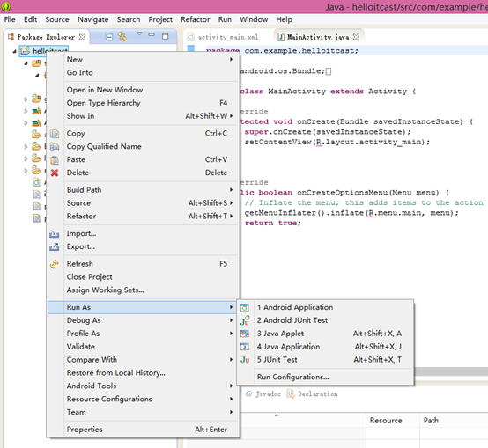This screenshot has height=448, width=488.
Task: Select Close Project
Action: [144, 277]
